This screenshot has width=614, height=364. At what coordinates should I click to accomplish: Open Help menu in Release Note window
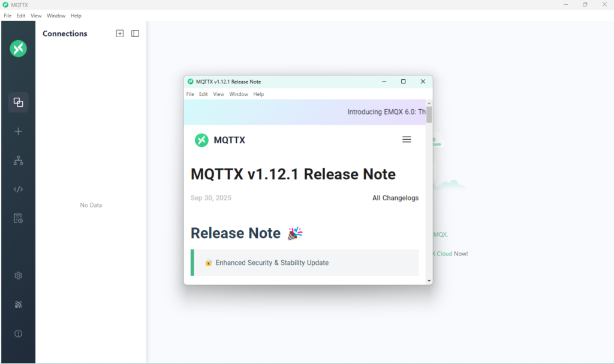(258, 94)
